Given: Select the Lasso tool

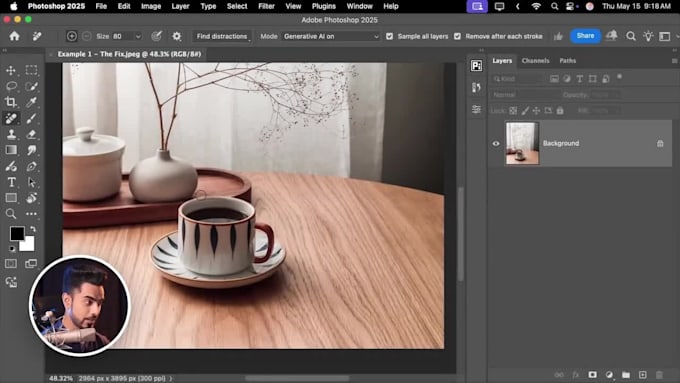Looking at the screenshot, I should [x=11, y=86].
